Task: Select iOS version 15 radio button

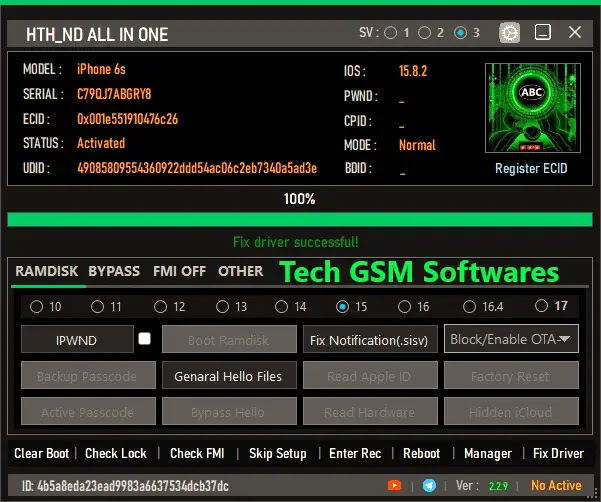Action: click(342, 307)
